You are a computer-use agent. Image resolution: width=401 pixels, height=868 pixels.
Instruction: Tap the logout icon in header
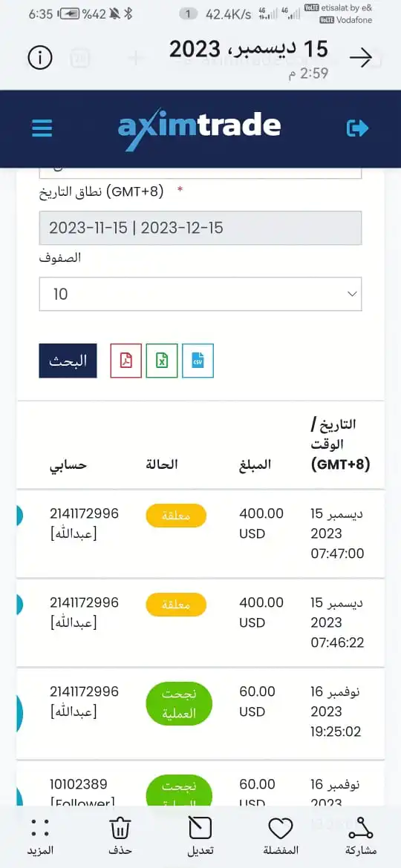[x=357, y=128]
